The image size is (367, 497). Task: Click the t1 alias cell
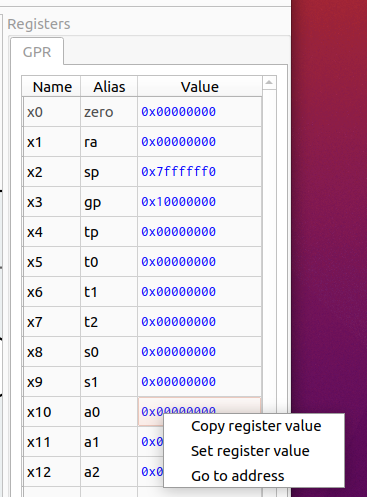109,292
